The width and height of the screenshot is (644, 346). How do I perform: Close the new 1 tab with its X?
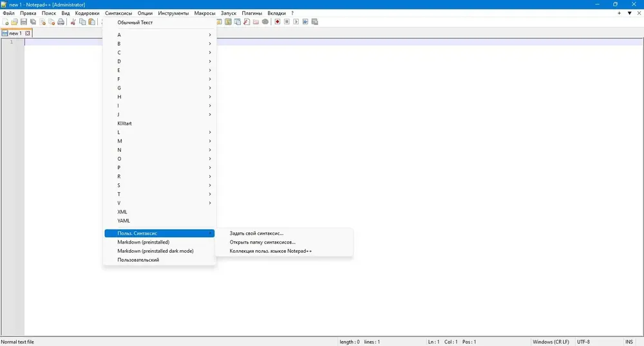(28, 33)
